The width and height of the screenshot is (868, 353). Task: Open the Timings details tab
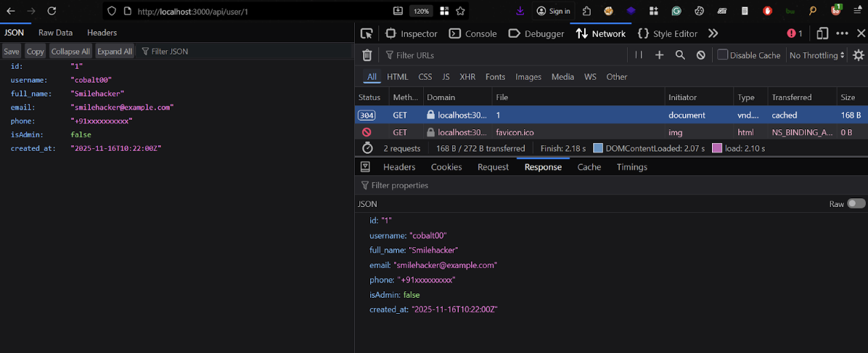click(x=631, y=167)
